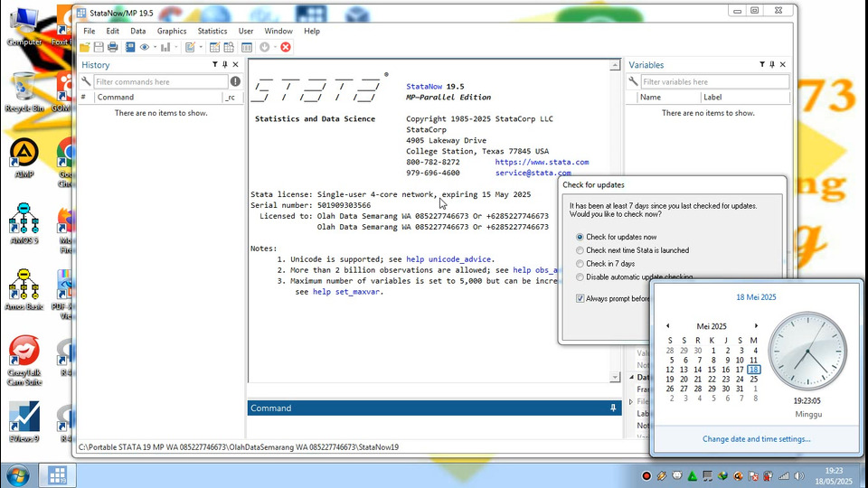Image resolution: width=868 pixels, height=488 pixels.
Task: Expand the Do-file Editor dropdown arrow
Action: click(x=202, y=47)
